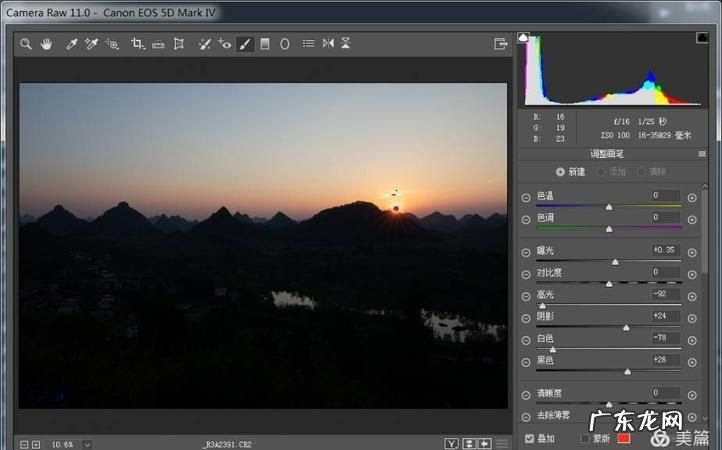
Task: Enable the 叠加 overlay checkbox
Action: tap(529, 438)
